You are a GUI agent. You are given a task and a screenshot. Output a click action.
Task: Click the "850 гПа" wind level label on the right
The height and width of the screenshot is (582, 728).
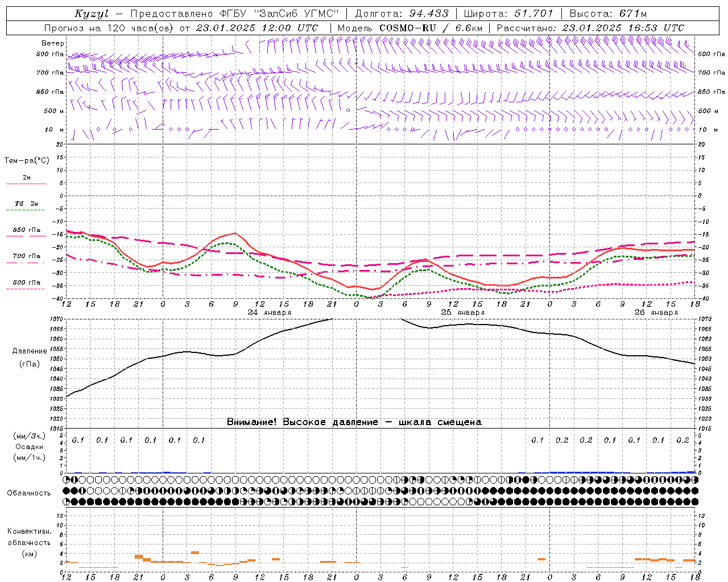[x=712, y=92]
